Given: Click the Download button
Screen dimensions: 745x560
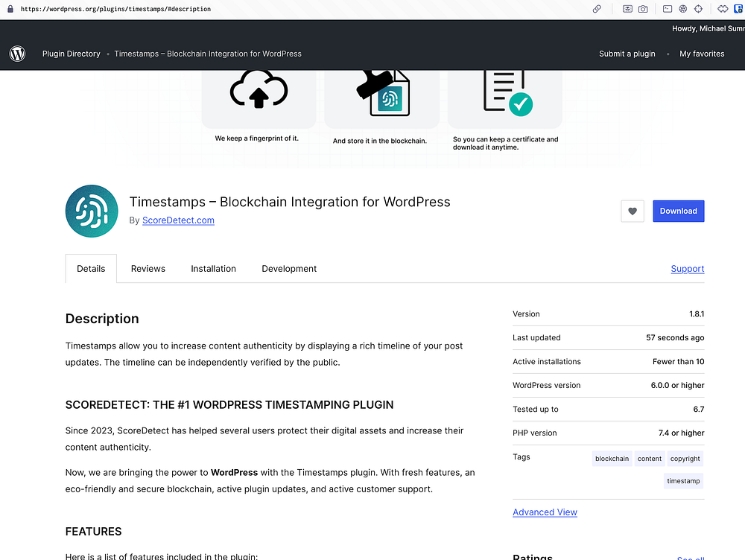Looking at the screenshot, I should (x=679, y=211).
